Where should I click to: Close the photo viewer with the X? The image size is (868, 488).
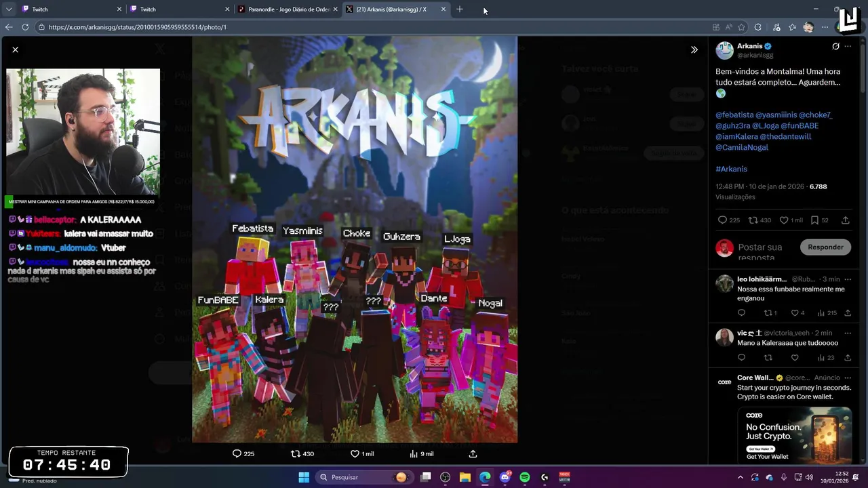point(15,49)
